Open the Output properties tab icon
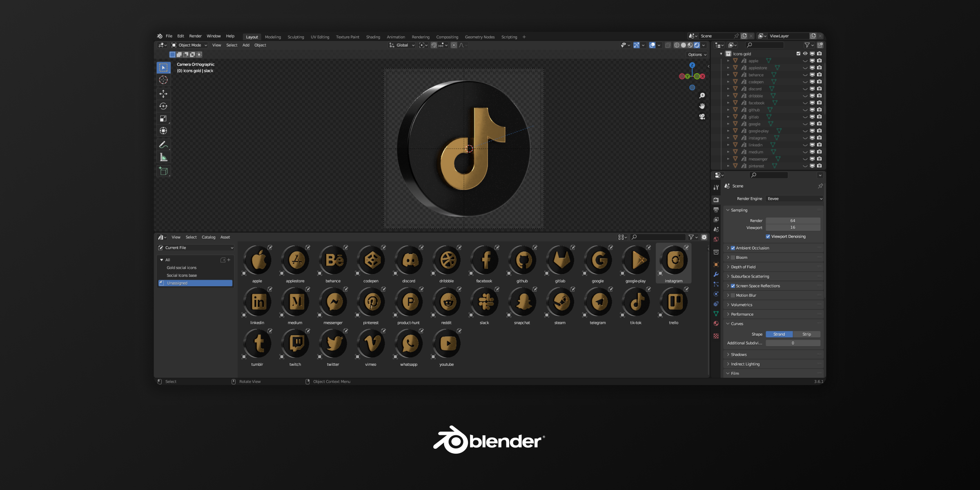Image resolution: width=980 pixels, height=490 pixels. pos(716,209)
